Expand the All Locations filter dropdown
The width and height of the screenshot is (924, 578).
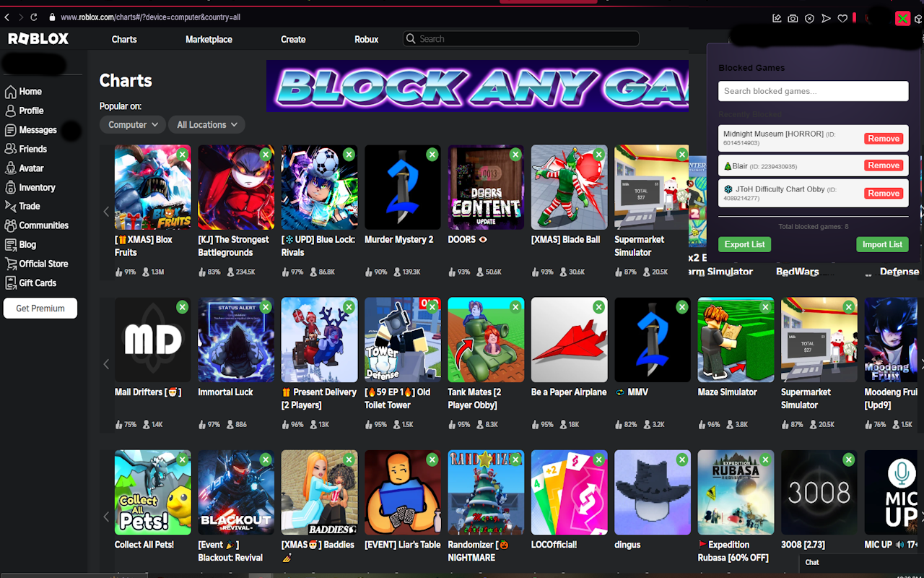[206, 124]
